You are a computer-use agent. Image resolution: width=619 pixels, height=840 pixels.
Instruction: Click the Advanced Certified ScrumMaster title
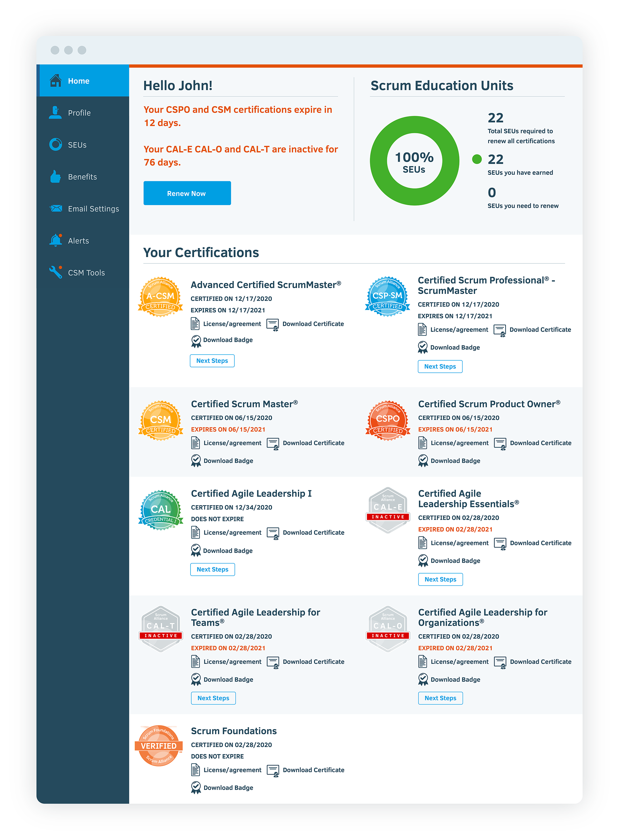266,285
